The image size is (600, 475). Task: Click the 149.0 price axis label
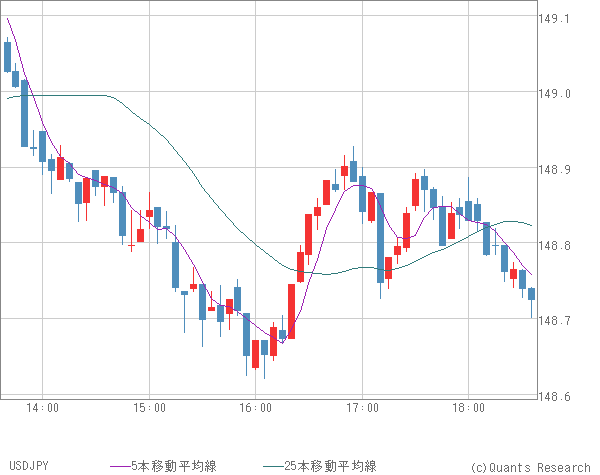pos(554,94)
